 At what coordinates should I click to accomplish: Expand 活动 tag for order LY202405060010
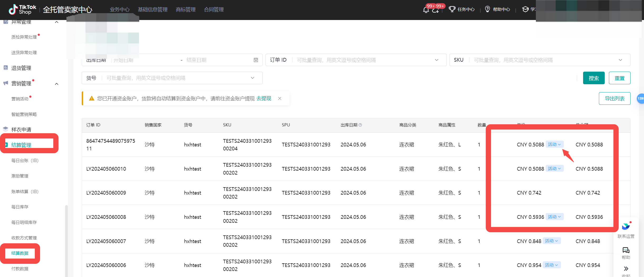point(554,169)
